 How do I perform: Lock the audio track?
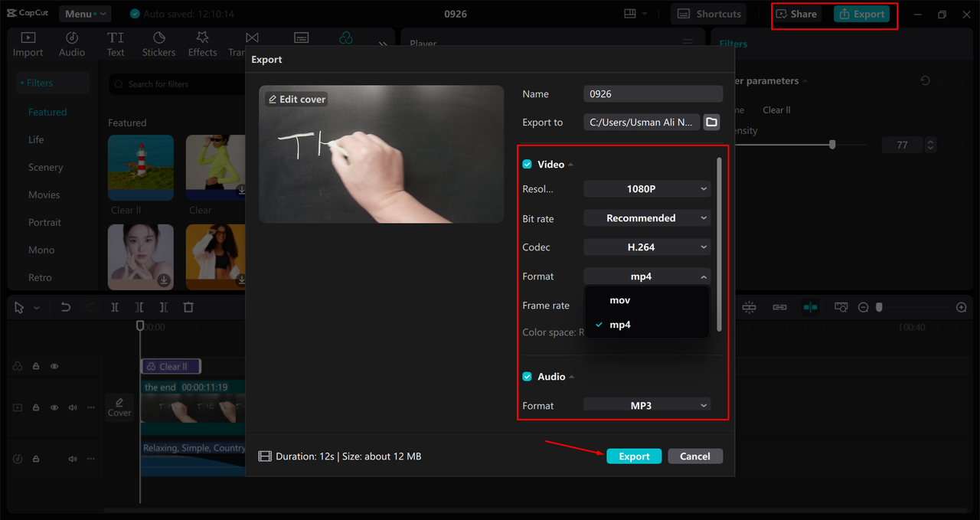click(36, 459)
